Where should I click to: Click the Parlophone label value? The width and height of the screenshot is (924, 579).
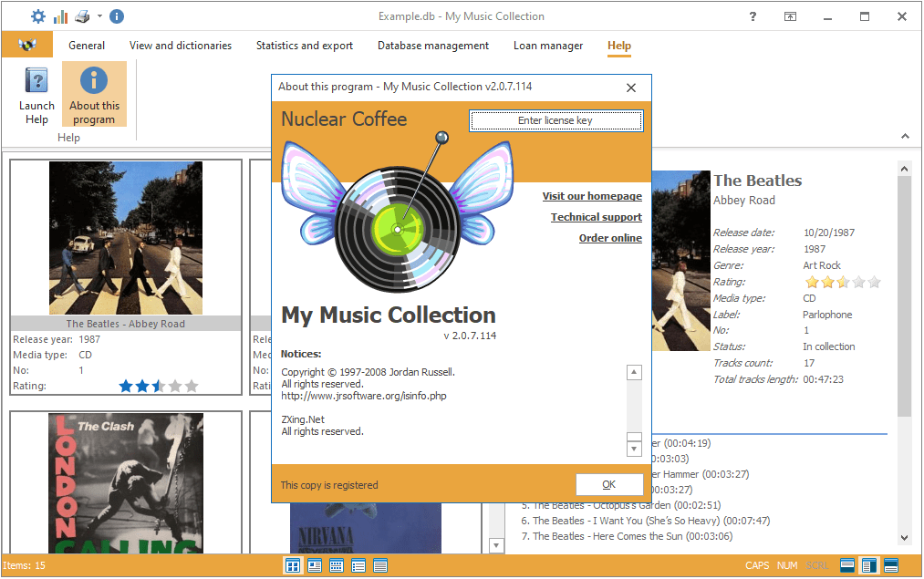pyautogui.click(x=827, y=315)
